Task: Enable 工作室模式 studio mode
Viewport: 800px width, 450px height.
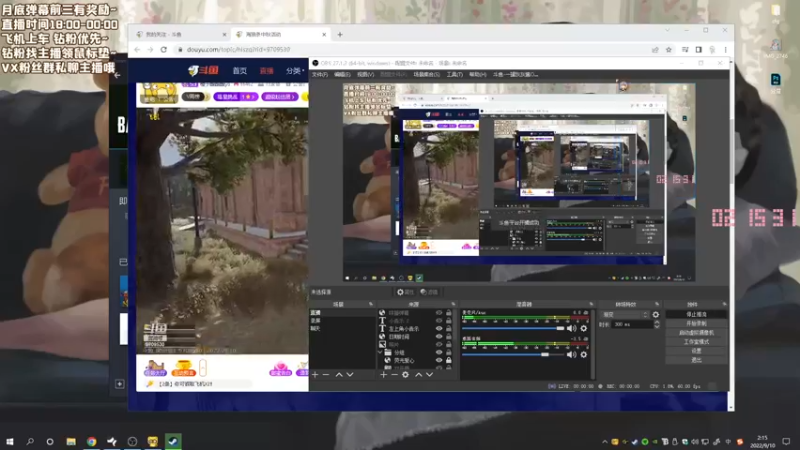Action: point(696,342)
